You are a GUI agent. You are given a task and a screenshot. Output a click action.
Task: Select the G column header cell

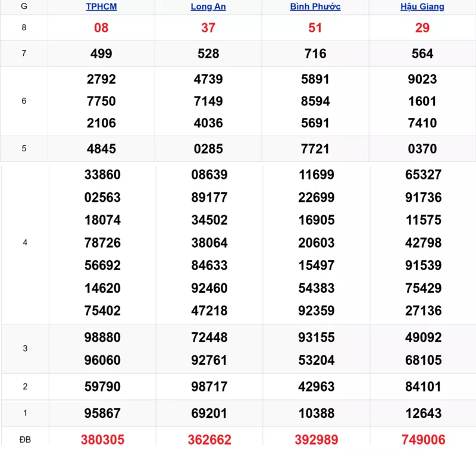click(24, 7)
